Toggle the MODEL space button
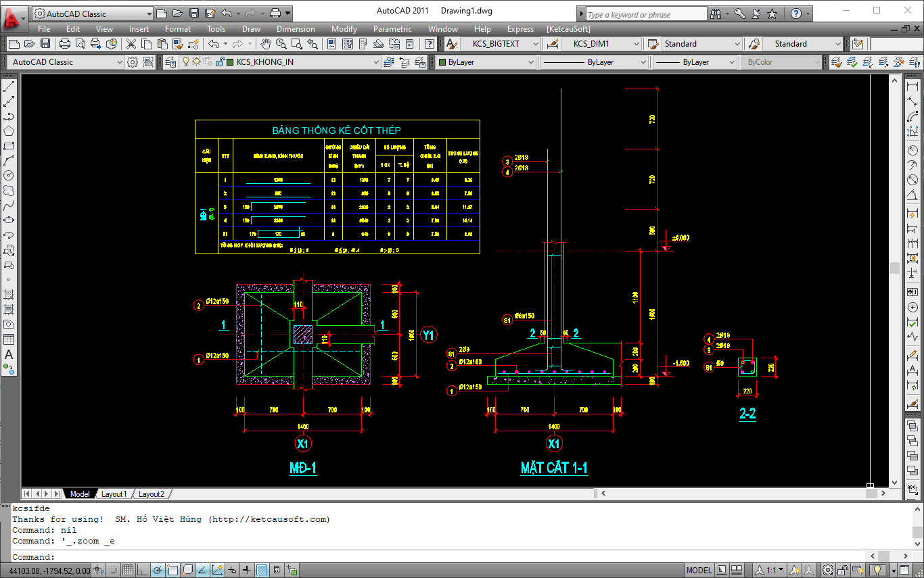The height and width of the screenshot is (578, 924). point(699,571)
